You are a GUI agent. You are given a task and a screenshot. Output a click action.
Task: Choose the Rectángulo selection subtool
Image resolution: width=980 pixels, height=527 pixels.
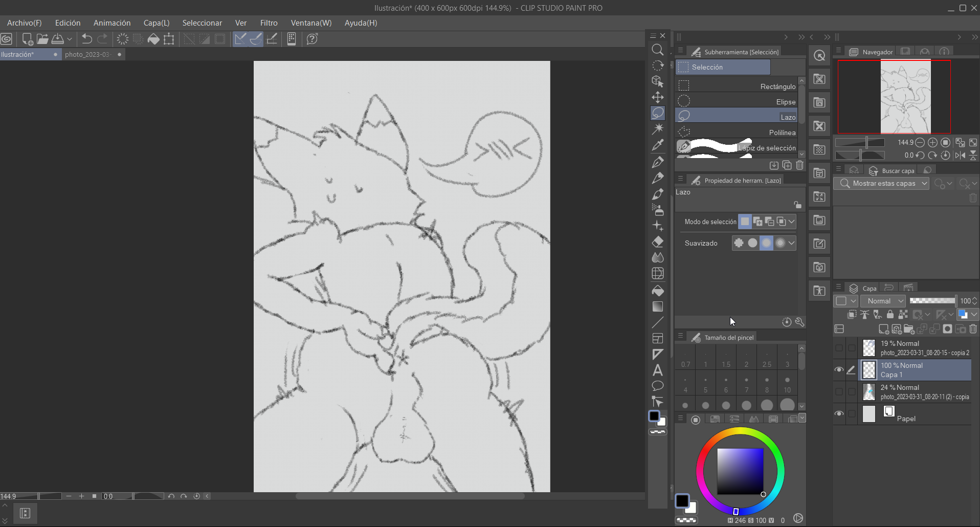pos(736,86)
